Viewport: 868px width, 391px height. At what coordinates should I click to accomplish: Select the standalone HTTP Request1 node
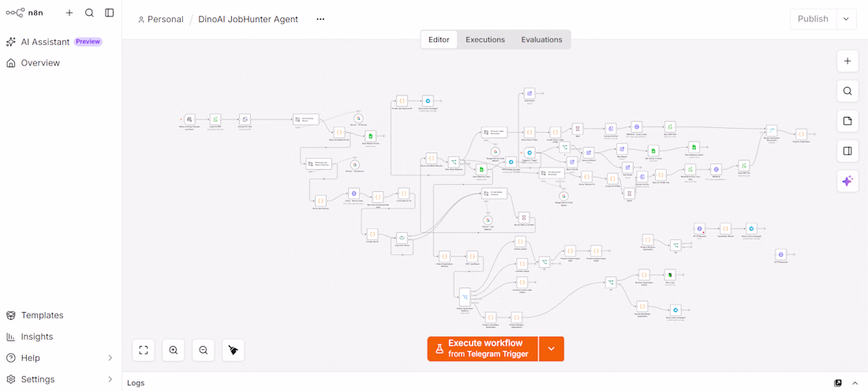click(780, 254)
